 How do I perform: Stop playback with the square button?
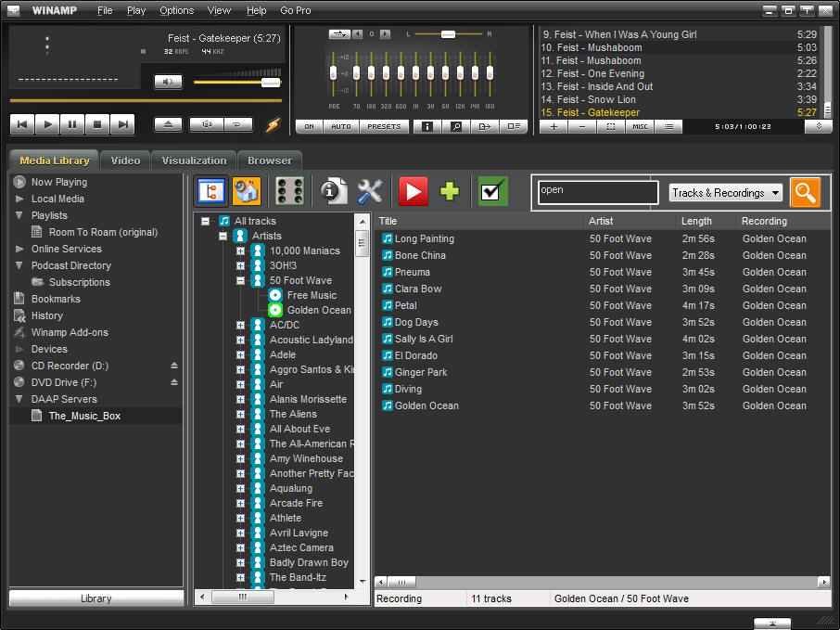point(97,124)
